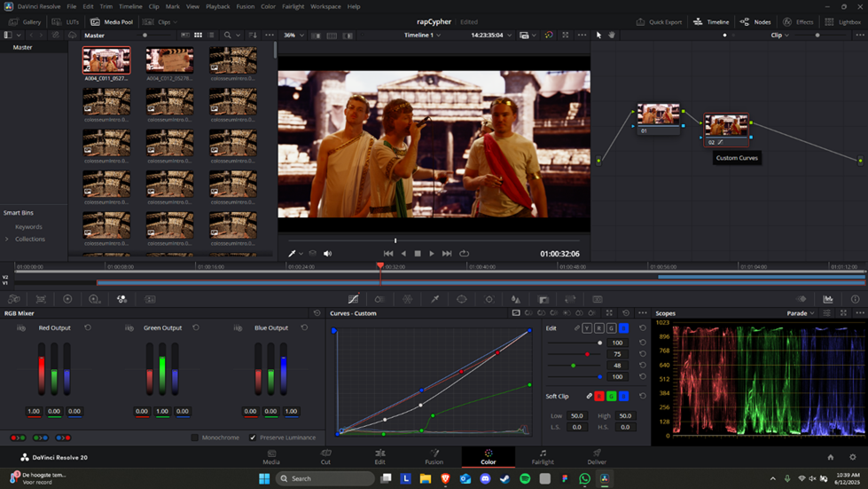This screenshot has height=489, width=868.
Task: Expand the viewer to full screen
Action: [565, 35]
